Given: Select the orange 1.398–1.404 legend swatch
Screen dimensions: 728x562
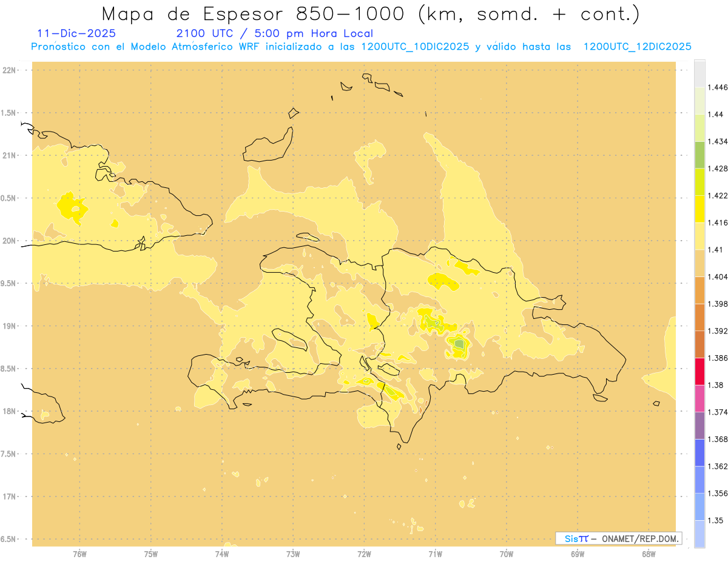Looking at the screenshot, I should pyautogui.click(x=699, y=290).
